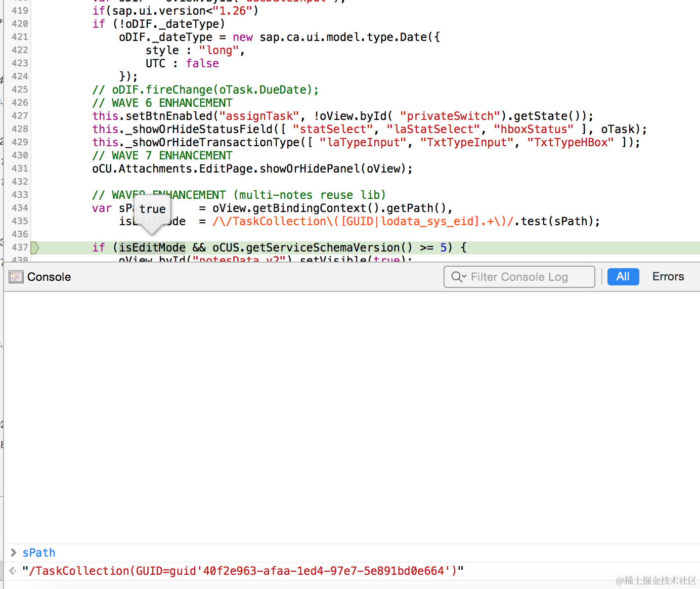The width and height of the screenshot is (700, 589).
Task: Click the false value after UTC
Action: coord(202,63)
